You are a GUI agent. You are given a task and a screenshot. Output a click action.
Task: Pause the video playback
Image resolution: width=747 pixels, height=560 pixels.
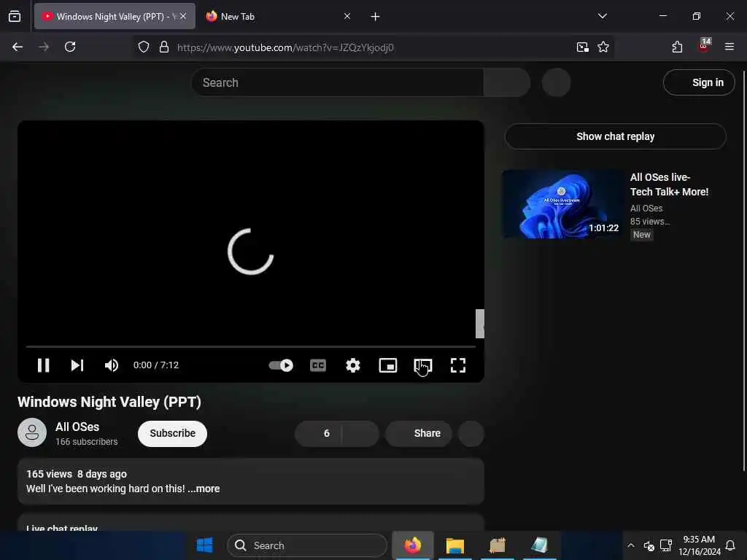pos(43,365)
